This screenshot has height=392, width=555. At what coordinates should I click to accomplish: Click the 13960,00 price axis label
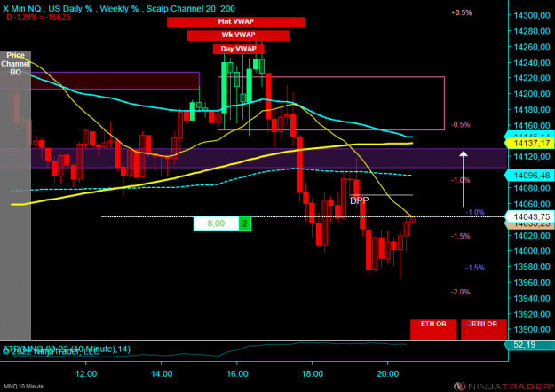coord(532,282)
